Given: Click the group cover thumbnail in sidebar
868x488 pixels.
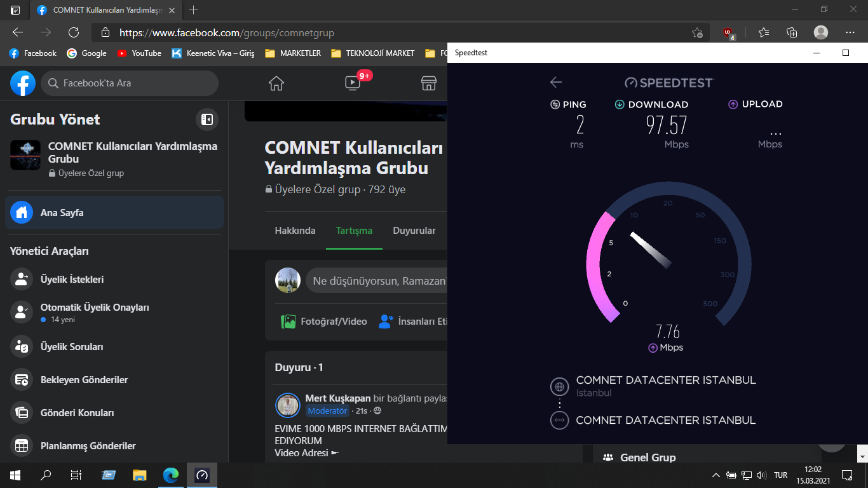Looking at the screenshot, I should pos(25,155).
